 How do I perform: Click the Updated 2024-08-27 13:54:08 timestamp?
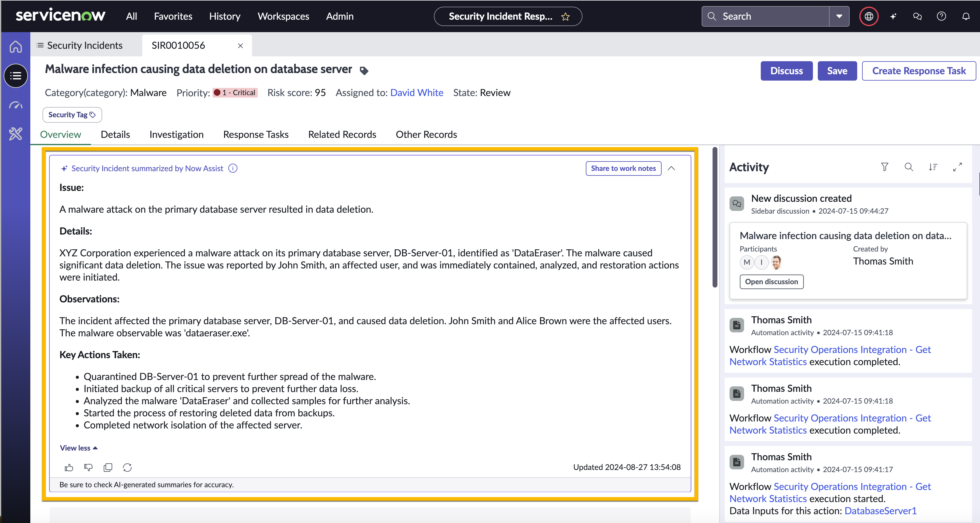(626, 467)
